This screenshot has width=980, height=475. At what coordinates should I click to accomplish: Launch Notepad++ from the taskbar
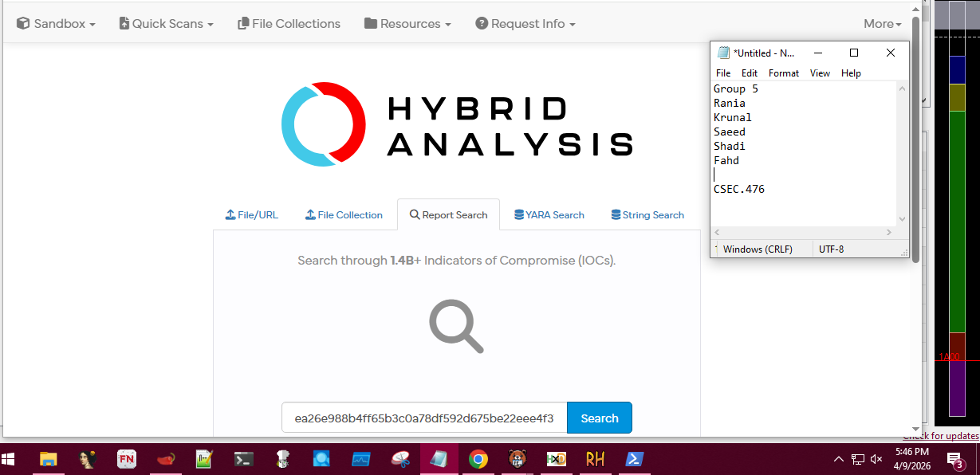coord(205,459)
